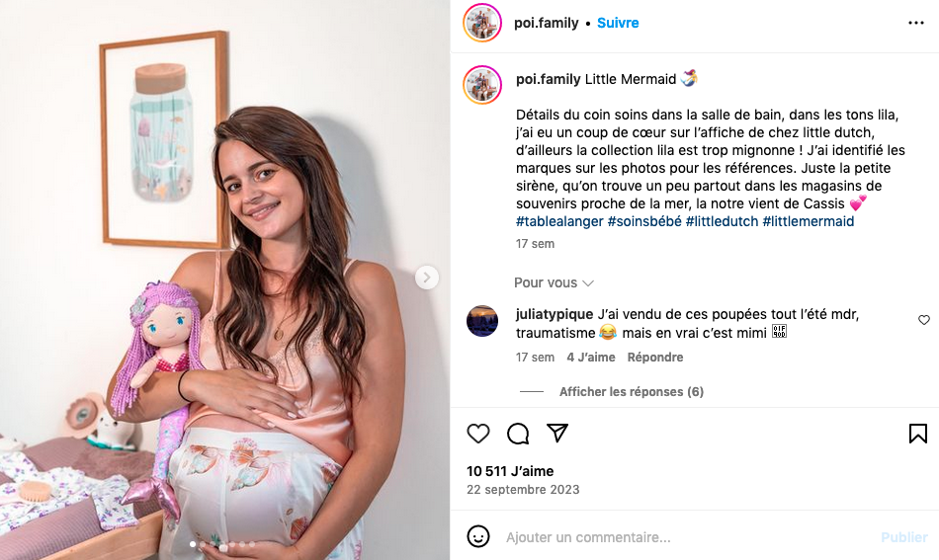Go to next photo with carousel arrow

click(427, 278)
